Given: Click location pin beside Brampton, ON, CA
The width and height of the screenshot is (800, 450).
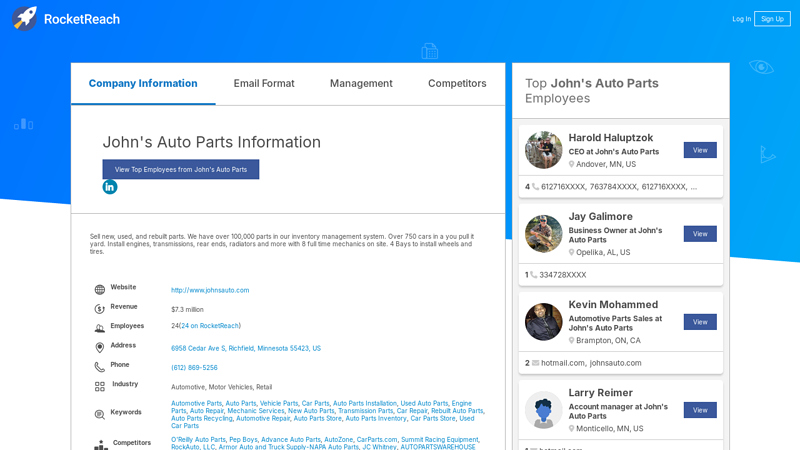Looking at the screenshot, I should pos(571,340).
